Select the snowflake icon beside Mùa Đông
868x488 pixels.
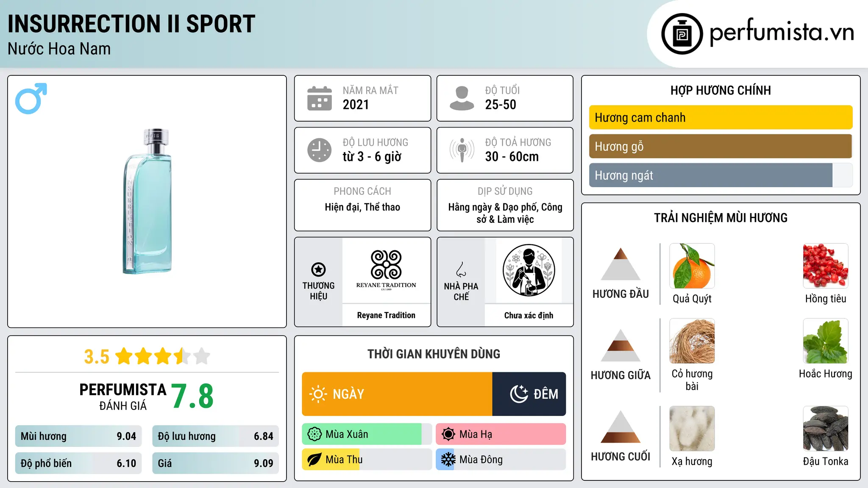tap(448, 460)
